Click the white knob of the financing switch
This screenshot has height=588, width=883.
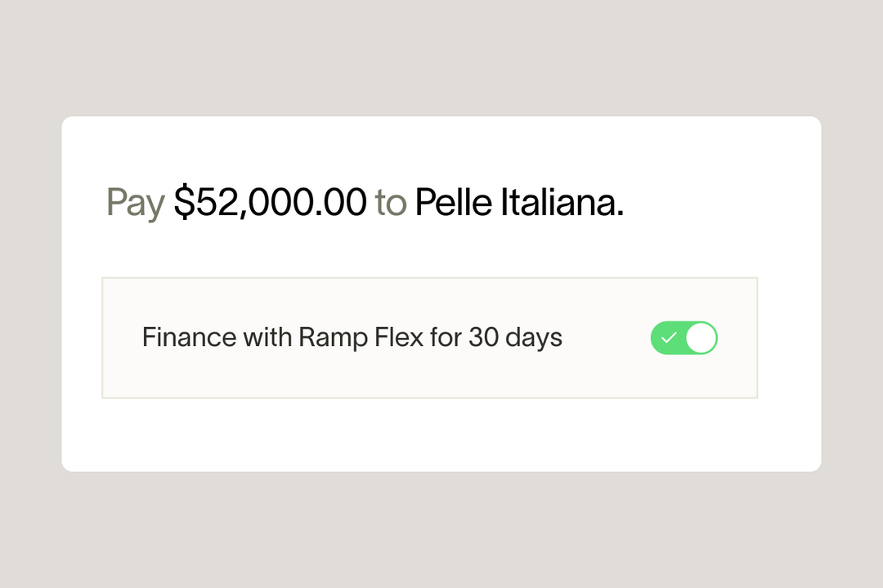[x=699, y=338]
